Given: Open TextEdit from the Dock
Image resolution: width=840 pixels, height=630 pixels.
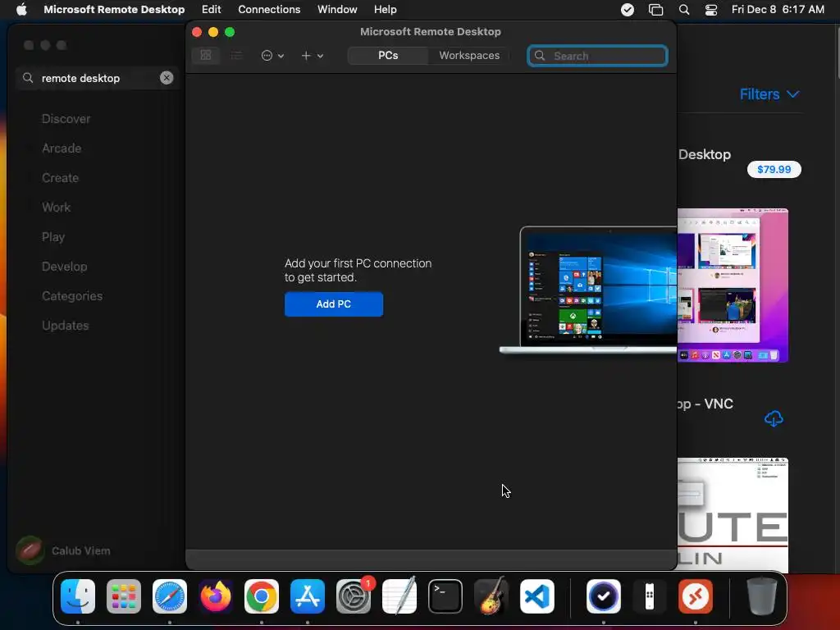Looking at the screenshot, I should pos(399,596).
